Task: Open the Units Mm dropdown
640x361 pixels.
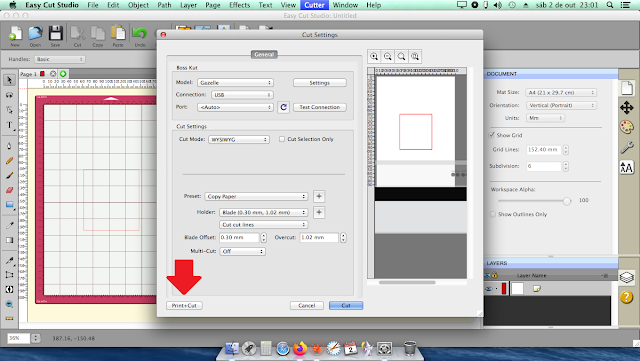Action: click(x=545, y=118)
